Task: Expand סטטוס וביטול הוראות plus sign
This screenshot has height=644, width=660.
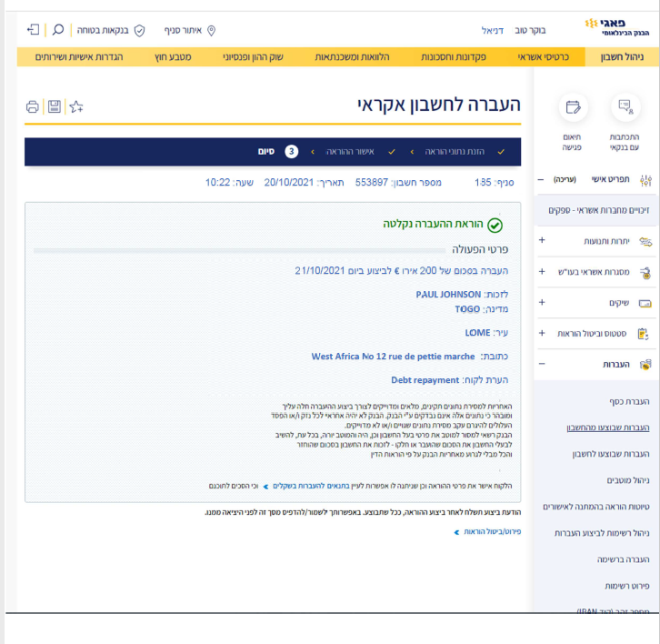Action: (542, 333)
